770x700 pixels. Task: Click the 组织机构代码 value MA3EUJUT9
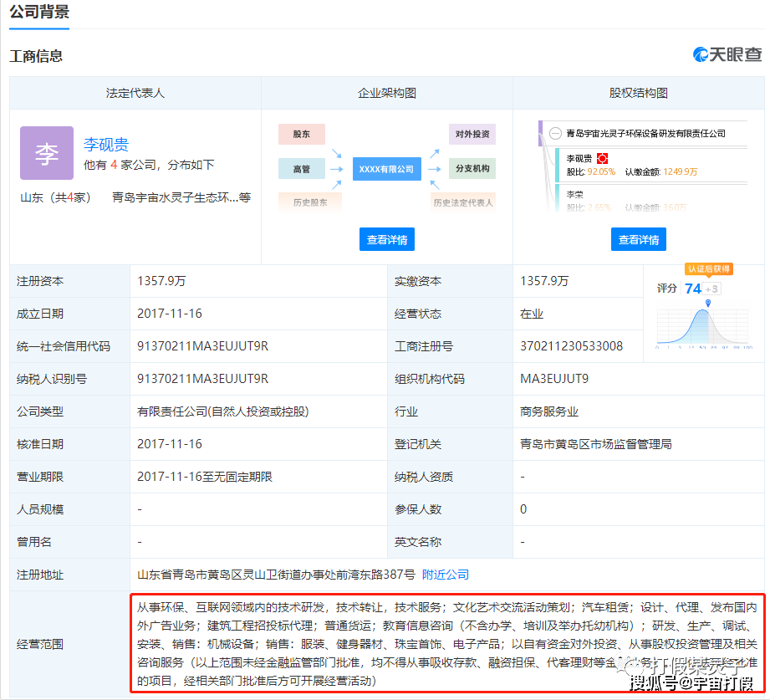pos(554,379)
